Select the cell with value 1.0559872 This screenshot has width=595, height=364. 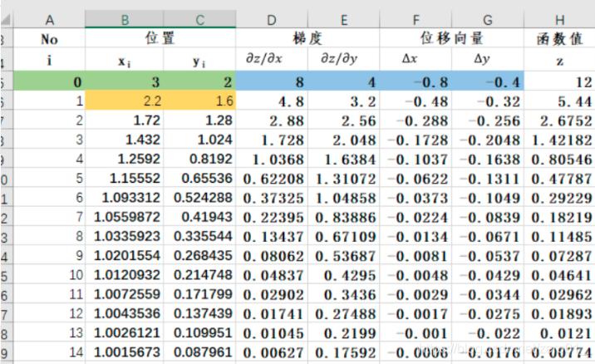point(124,217)
